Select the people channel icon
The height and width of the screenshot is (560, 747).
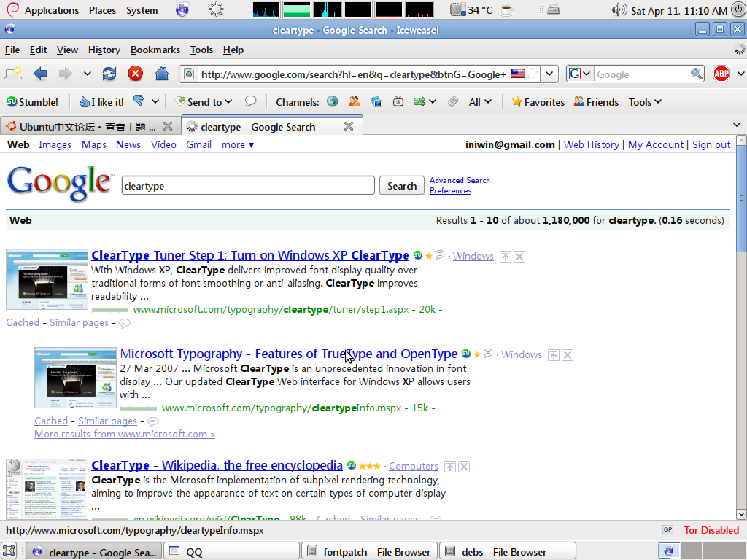pos(355,101)
